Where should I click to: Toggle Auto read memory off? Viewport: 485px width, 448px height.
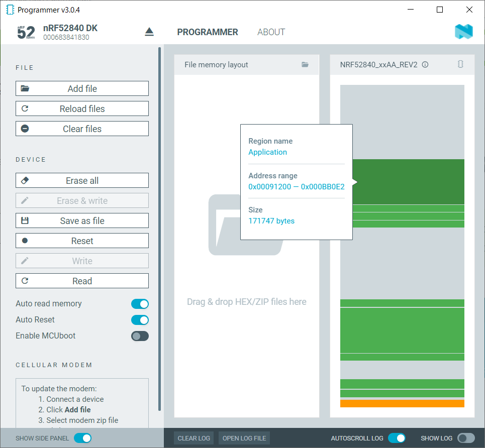pyautogui.click(x=140, y=304)
